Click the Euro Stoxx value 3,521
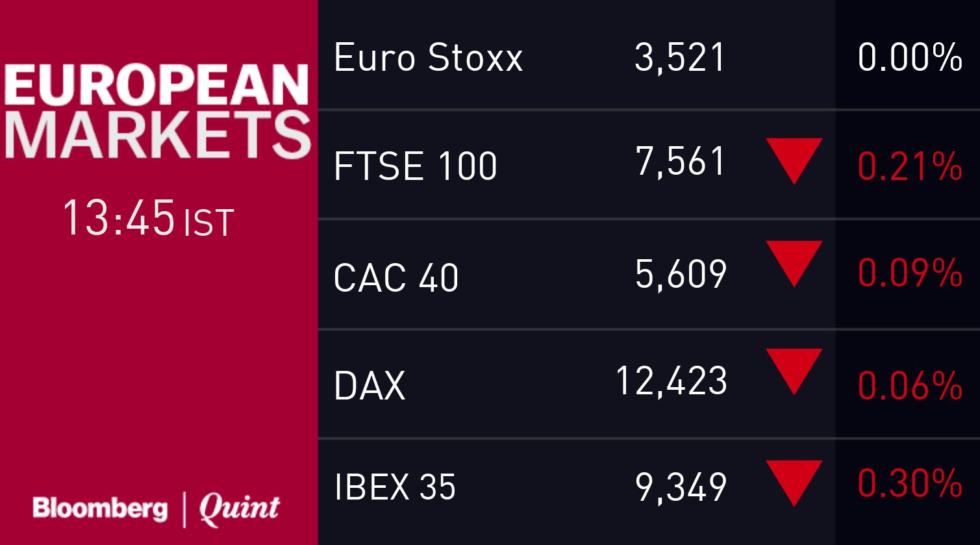 (679, 58)
